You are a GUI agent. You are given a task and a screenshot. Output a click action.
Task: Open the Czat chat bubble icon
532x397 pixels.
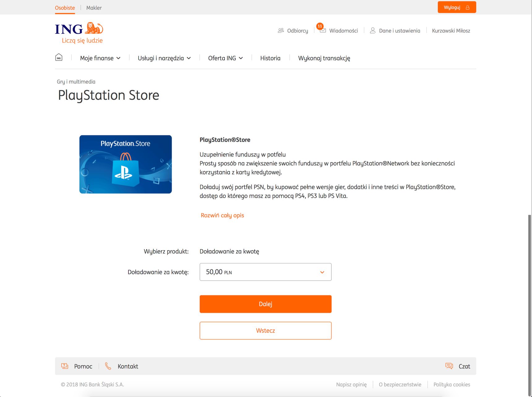click(x=449, y=366)
